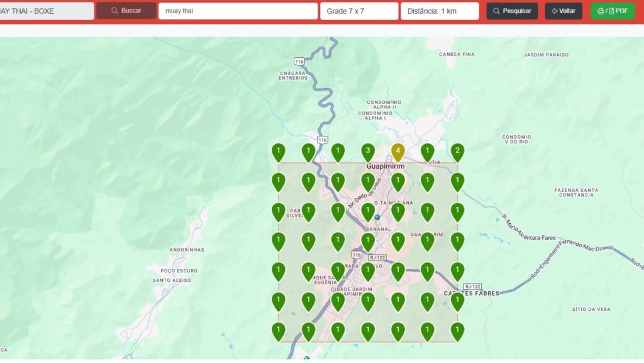This screenshot has width=644, height=363.
Task: Click the 116 highway shield near Chácara Entrerios
Action: tap(299, 61)
